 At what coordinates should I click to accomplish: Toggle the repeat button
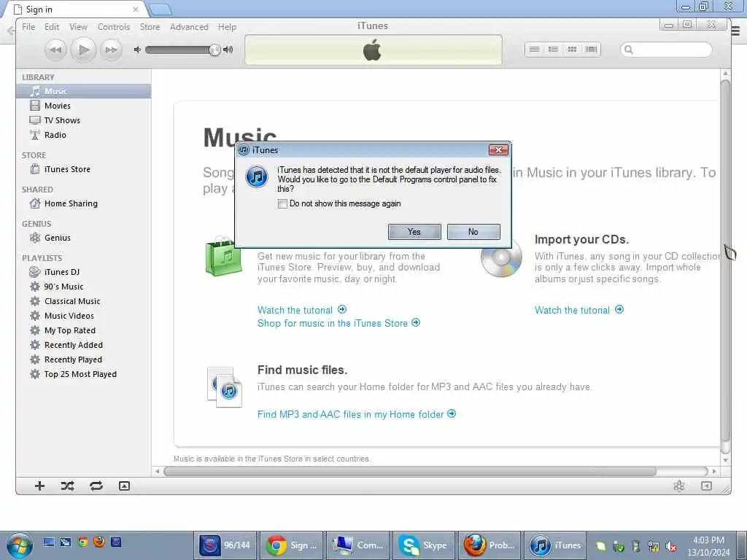point(96,486)
